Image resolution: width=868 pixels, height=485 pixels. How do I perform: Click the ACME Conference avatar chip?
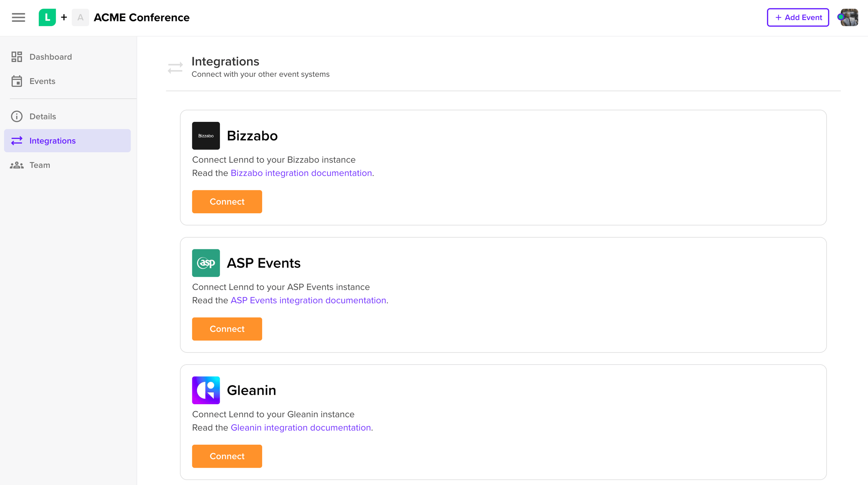(80, 17)
